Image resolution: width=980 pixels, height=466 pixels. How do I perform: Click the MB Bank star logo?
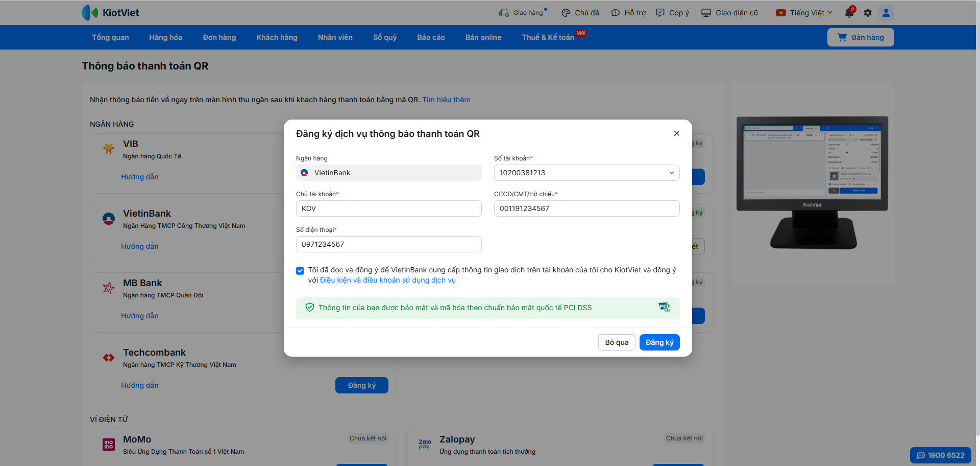click(x=109, y=288)
